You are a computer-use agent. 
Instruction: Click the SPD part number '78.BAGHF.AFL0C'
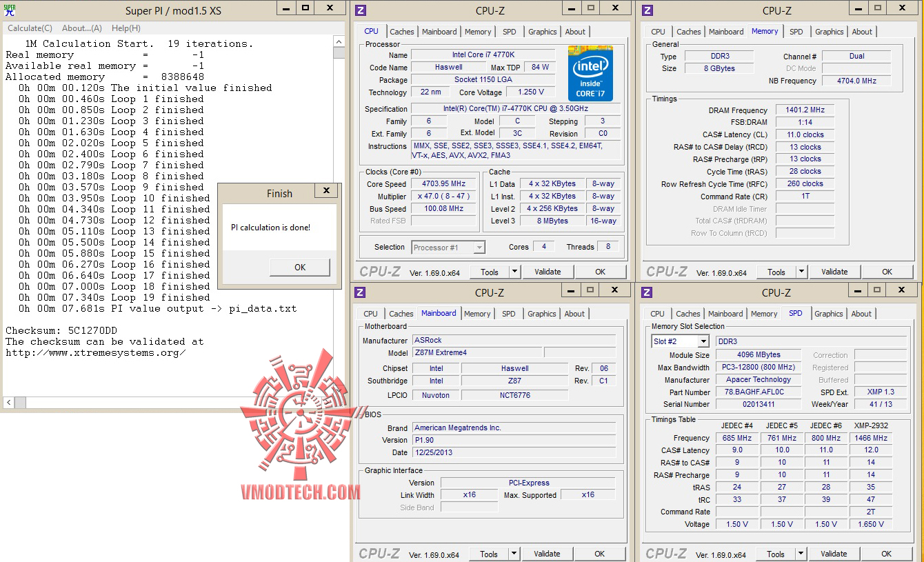[x=759, y=392]
